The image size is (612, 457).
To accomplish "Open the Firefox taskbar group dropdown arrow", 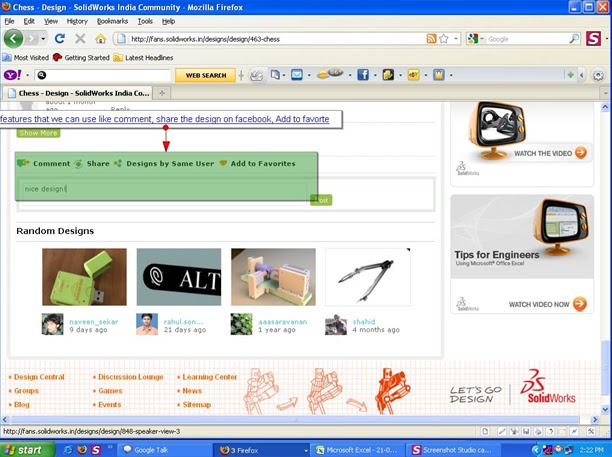I will [305, 450].
